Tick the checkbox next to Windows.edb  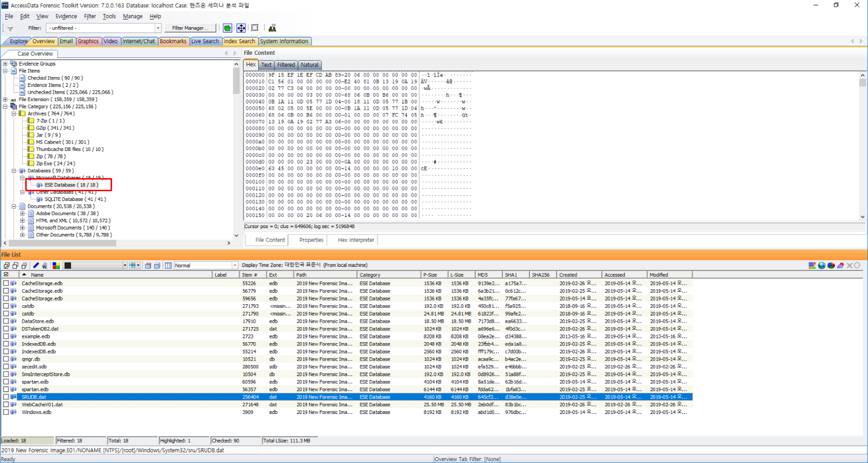(6, 412)
